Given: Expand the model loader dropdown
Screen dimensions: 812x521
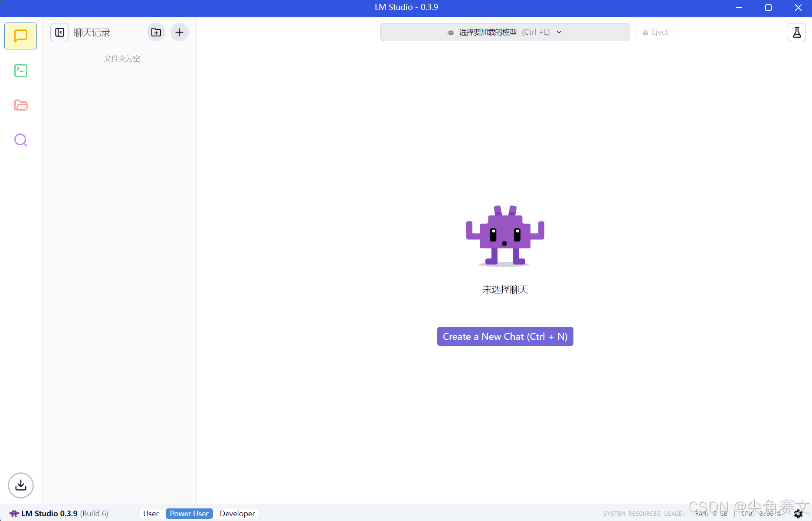Looking at the screenshot, I should point(505,33).
